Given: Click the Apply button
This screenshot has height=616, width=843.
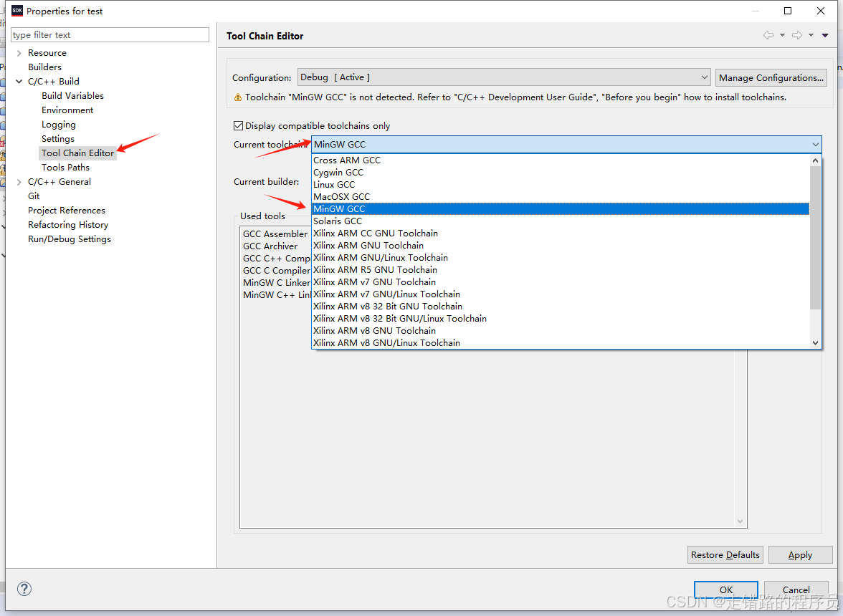Looking at the screenshot, I should [800, 555].
